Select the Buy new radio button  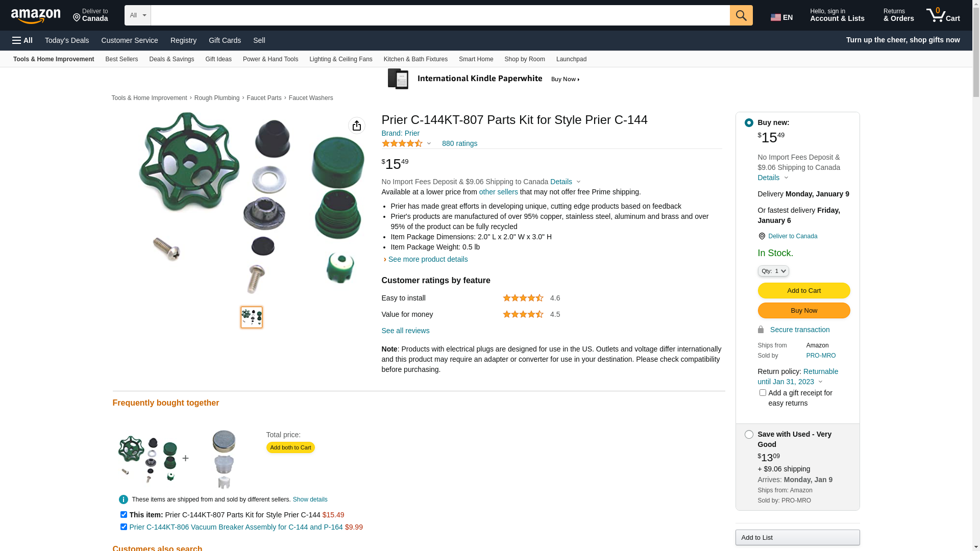[x=749, y=123]
